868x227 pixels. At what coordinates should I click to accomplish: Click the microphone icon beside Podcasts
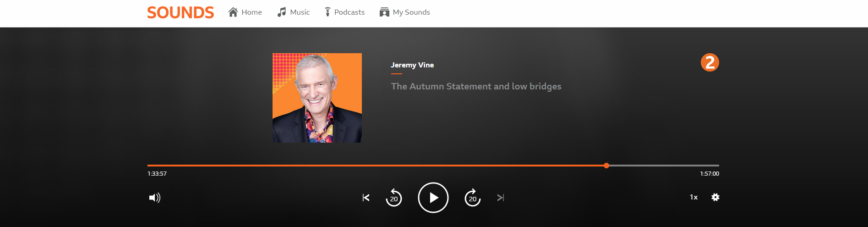(x=328, y=12)
